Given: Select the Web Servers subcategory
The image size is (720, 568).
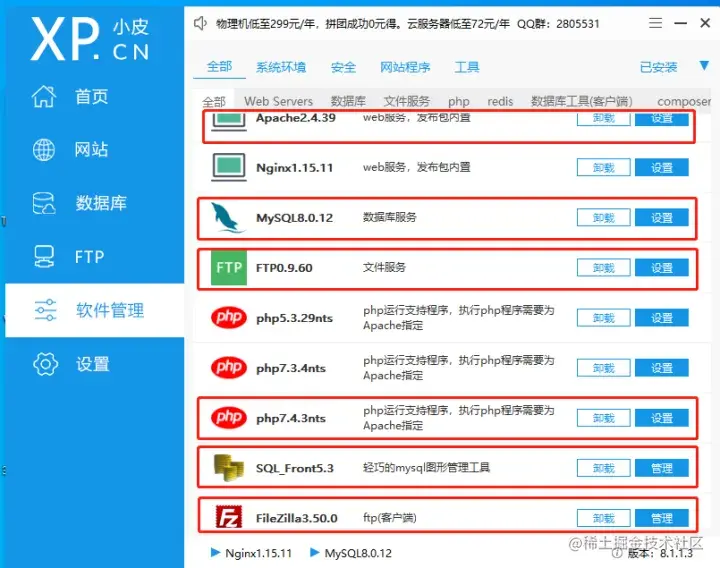Looking at the screenshot, I should [x=278, y=101].
